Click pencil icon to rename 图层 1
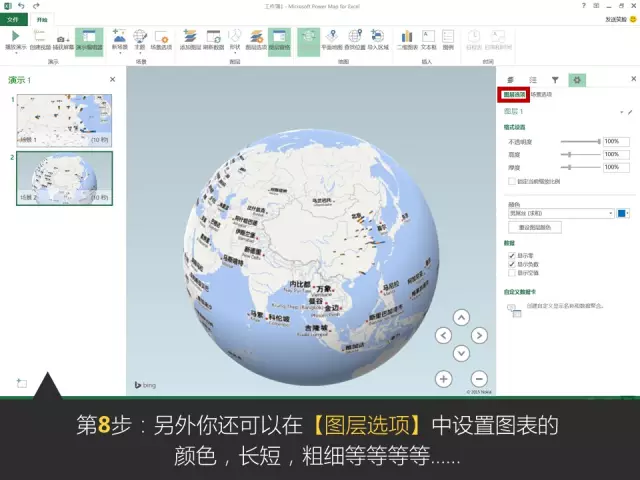This screenshot has width=640, height=480. pos(630,112)
